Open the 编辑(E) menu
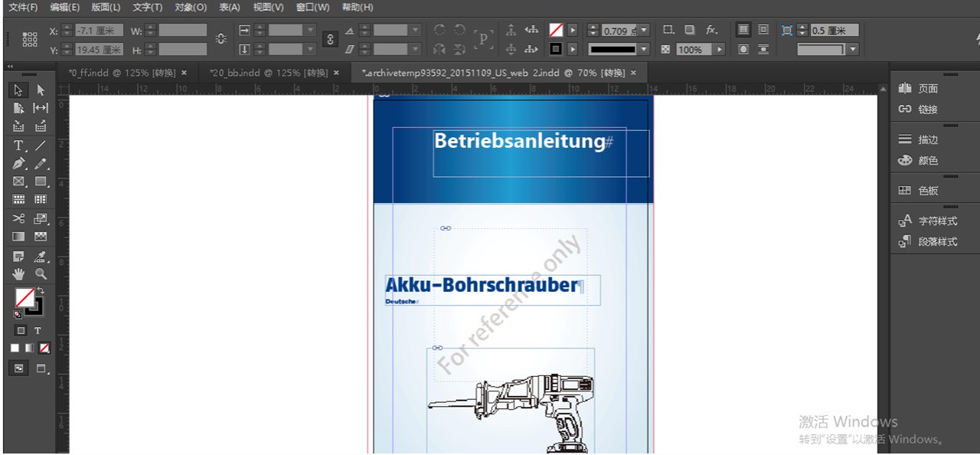 (x=65, y=8)
